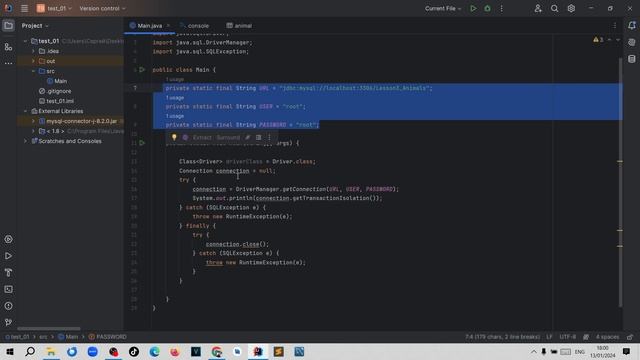The height and width of the screenshot is (360, 640).
Task: Open the Project tool window icon
Action: click(8, 26)
